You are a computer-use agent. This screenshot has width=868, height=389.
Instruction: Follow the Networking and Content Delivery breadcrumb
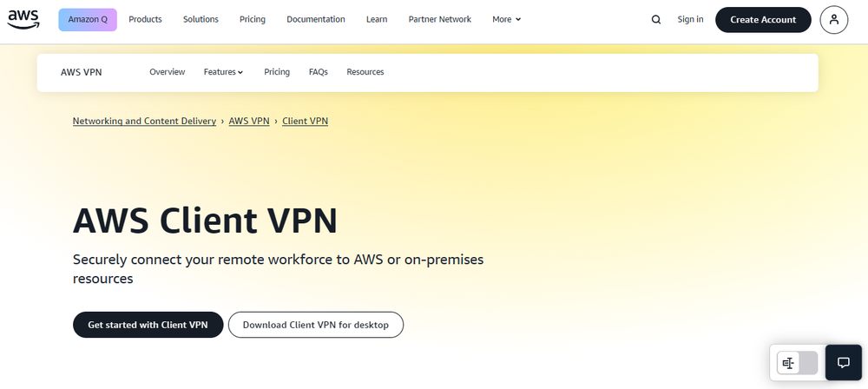point(144,121)
